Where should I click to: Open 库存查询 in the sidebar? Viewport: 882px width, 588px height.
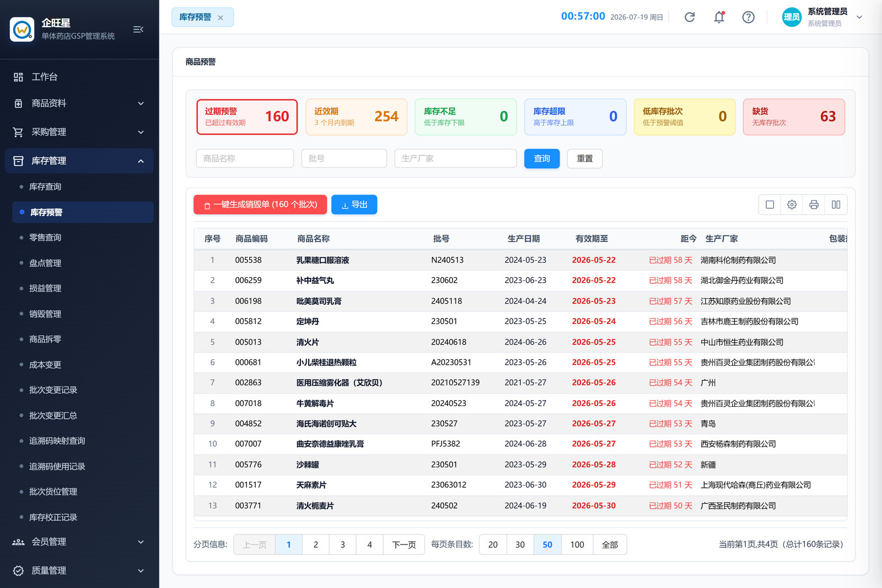(x=83, y=187)
